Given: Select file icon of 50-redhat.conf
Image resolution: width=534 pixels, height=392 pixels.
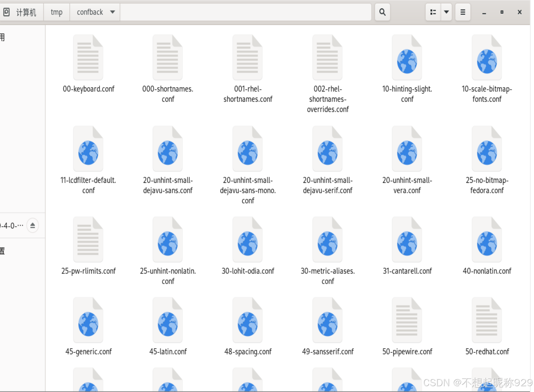Looking at the screenshot, I should tap(487, 320).
